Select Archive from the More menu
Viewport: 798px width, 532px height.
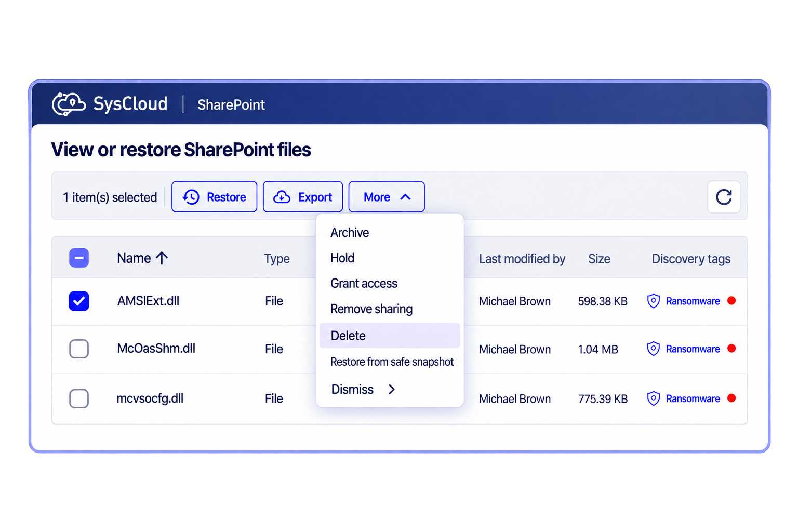pyautogui.click(x=350, y=233)
